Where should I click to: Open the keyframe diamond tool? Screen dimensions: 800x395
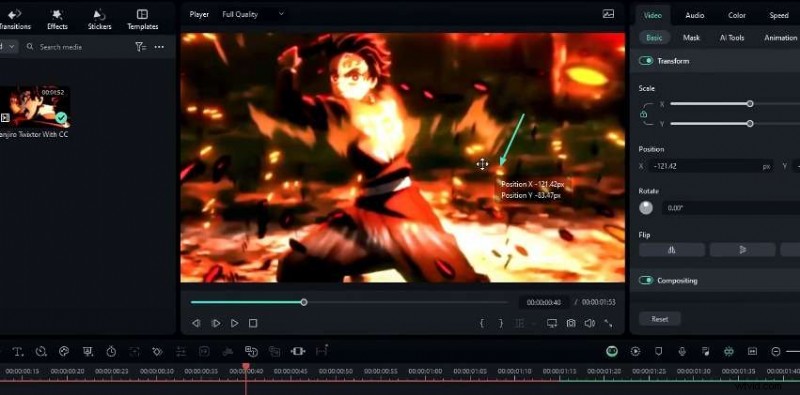(x=157, y=351)
